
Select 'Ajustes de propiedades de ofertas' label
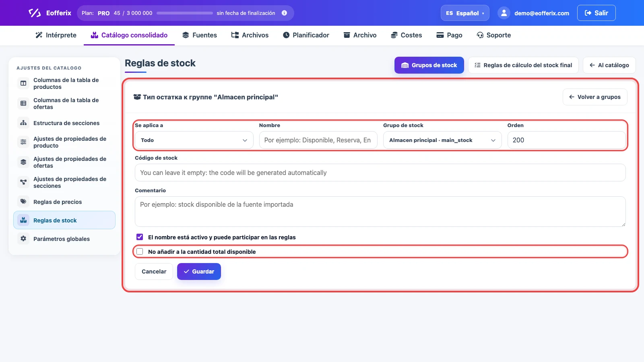[x=70, y=162]
